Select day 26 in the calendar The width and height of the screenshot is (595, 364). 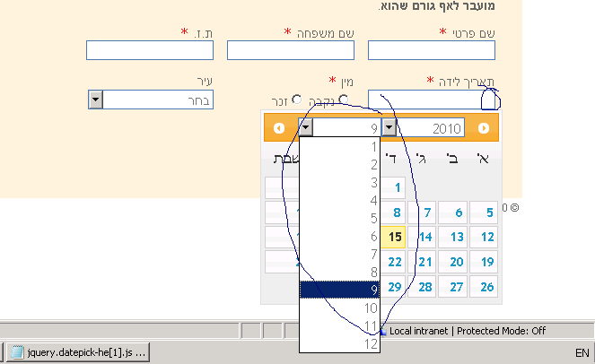(x=486, y=288)
